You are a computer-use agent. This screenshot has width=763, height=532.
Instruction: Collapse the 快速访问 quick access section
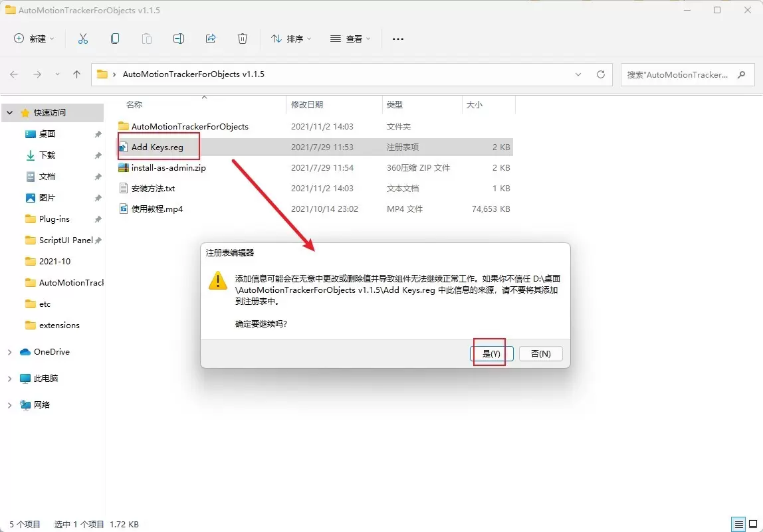[x=9, y=113]
